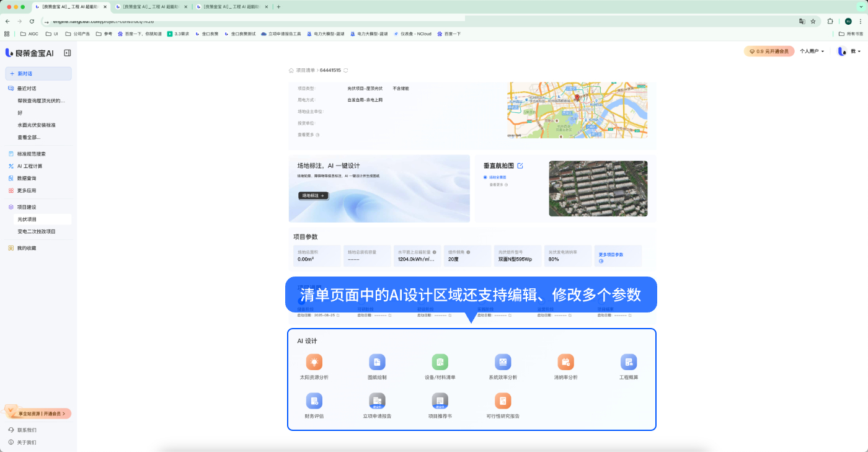Click the 新对话 button

[38, 73]
